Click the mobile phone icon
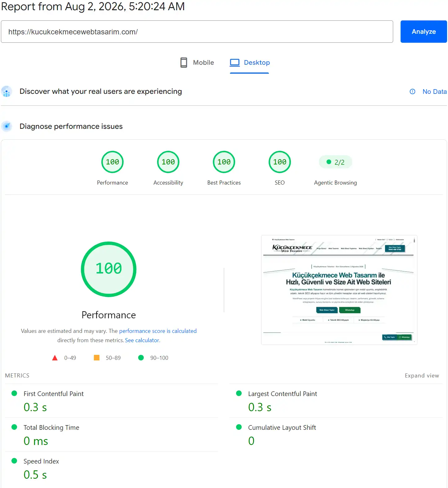This screenshot has width=448, height=488. coord(184,63)
